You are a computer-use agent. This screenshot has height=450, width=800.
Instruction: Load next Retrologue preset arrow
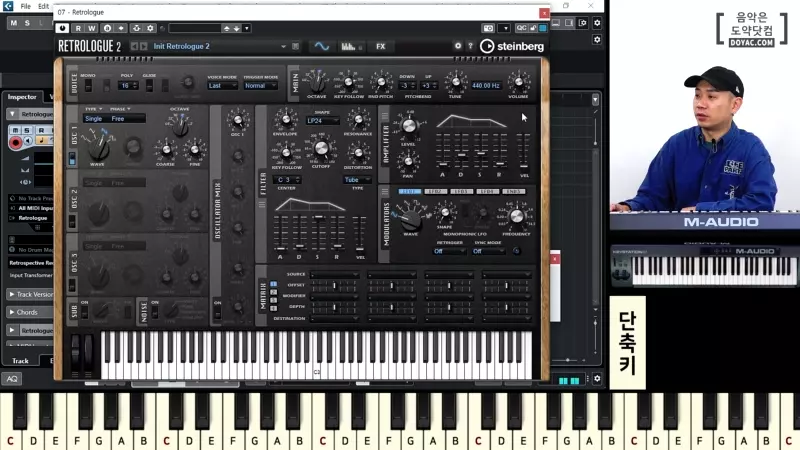point(144,46)
